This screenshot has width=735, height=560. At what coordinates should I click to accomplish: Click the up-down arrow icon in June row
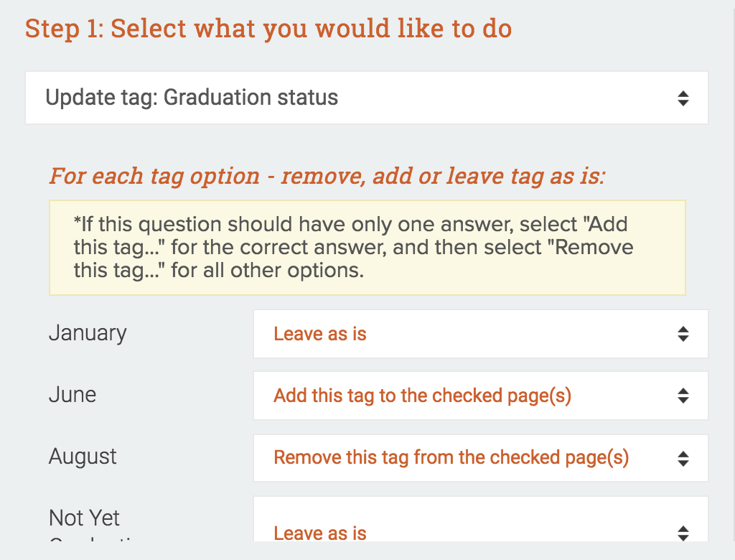(x=683, y=396)
